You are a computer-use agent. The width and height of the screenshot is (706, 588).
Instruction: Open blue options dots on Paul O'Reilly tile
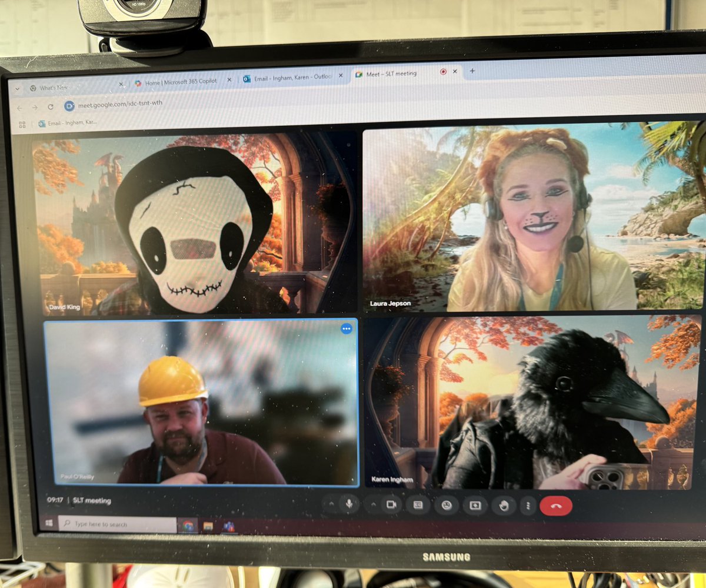pyautogui.click(x=346, y=329)
